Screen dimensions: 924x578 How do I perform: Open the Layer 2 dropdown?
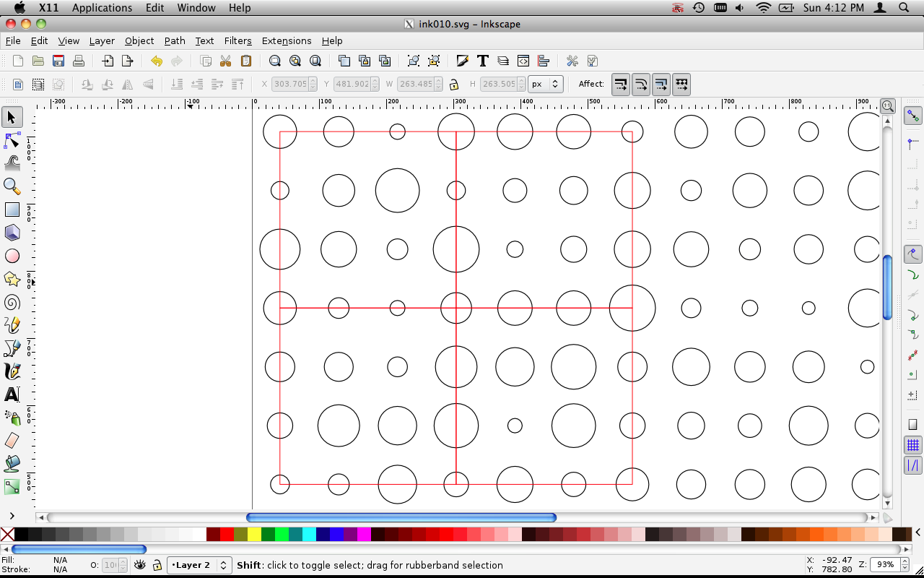[x=199, y=565]
